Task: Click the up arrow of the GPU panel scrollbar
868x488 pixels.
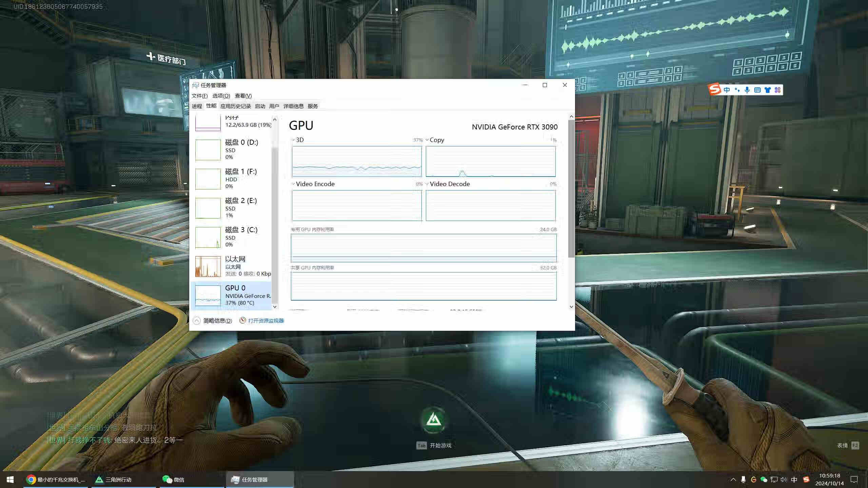Action: (571, 117)
